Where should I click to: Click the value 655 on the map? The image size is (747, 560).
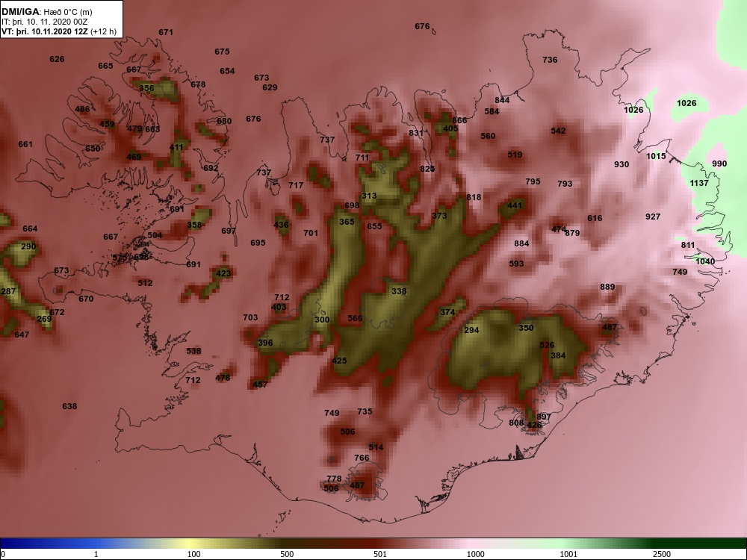tap(374, 227)
